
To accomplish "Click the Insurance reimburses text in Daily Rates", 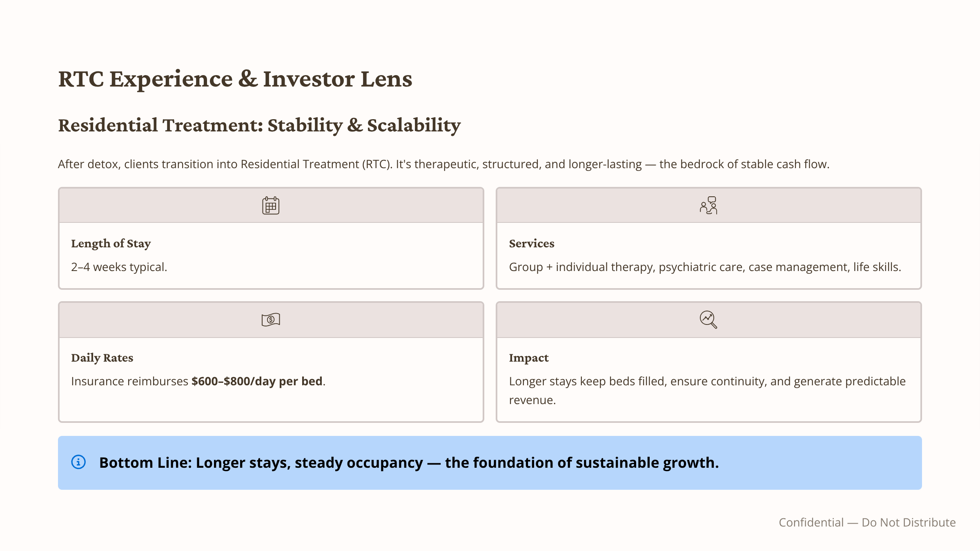I will pos(129,381).
